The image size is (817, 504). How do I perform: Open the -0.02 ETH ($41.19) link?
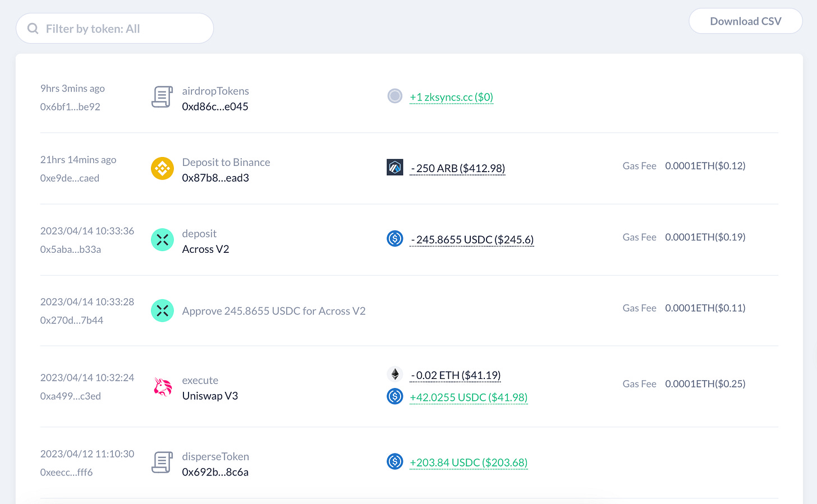[455, 375]
